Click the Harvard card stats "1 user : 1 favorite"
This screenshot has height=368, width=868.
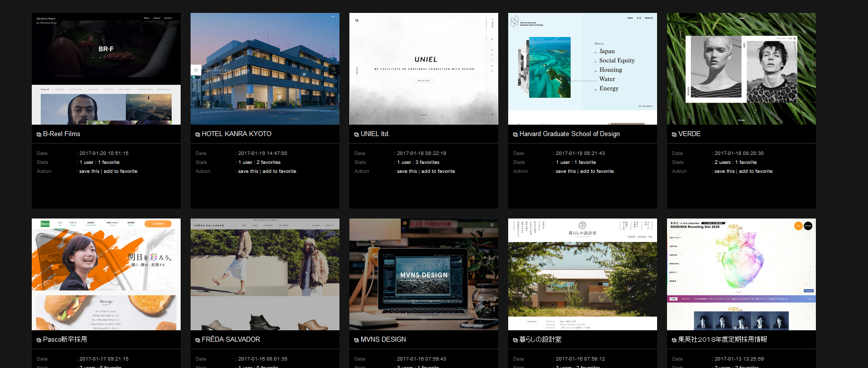coord(576,162)
